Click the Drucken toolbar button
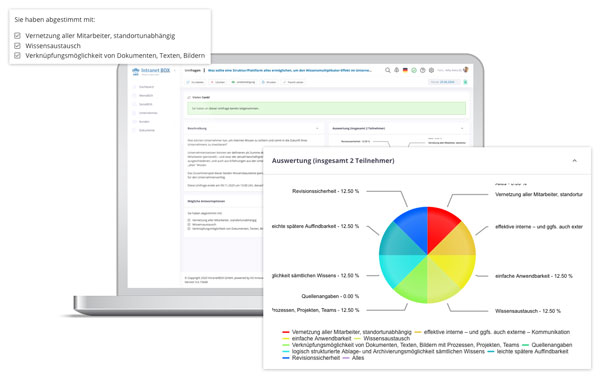This screenshot has width=600, height=378. tap(269, 82)
